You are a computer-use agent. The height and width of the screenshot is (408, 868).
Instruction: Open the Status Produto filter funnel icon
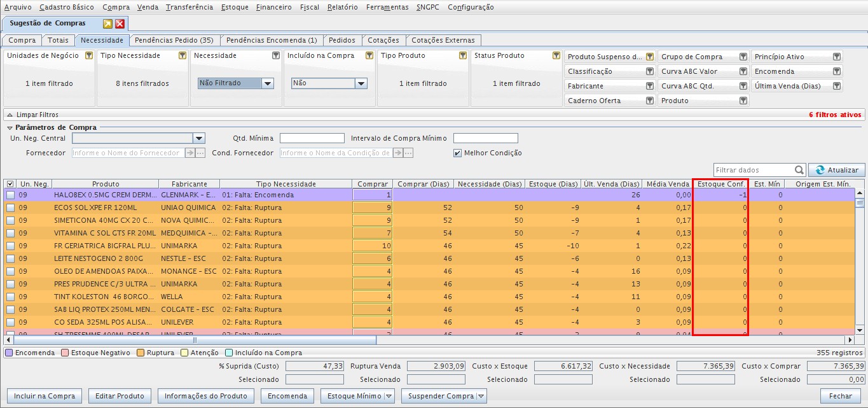coord(556,55)
